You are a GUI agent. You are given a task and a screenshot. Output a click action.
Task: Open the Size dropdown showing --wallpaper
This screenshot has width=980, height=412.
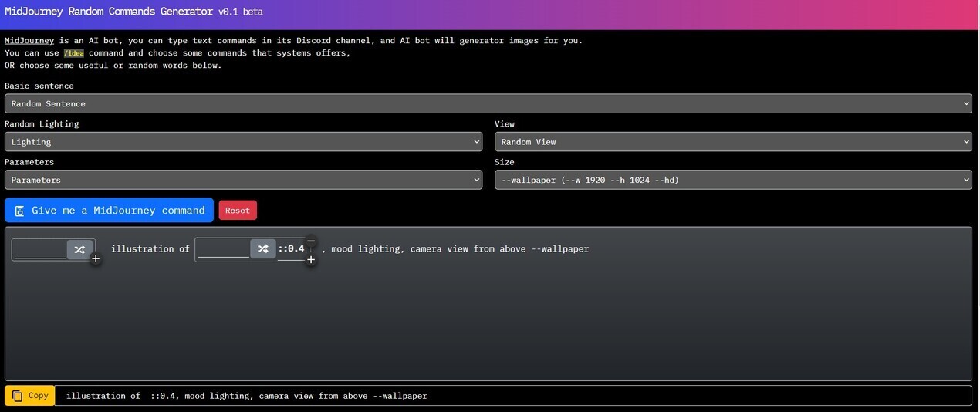[x=733, y=180]
